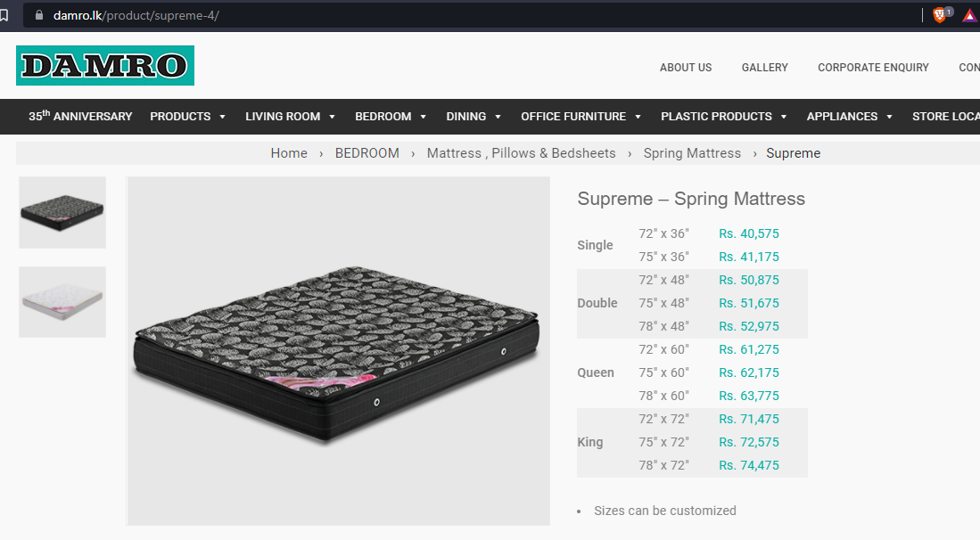The height and width of the screenshot is (540, 980).
Task: Click Supreme breadcrumb current page
Action: coord(793,153)
